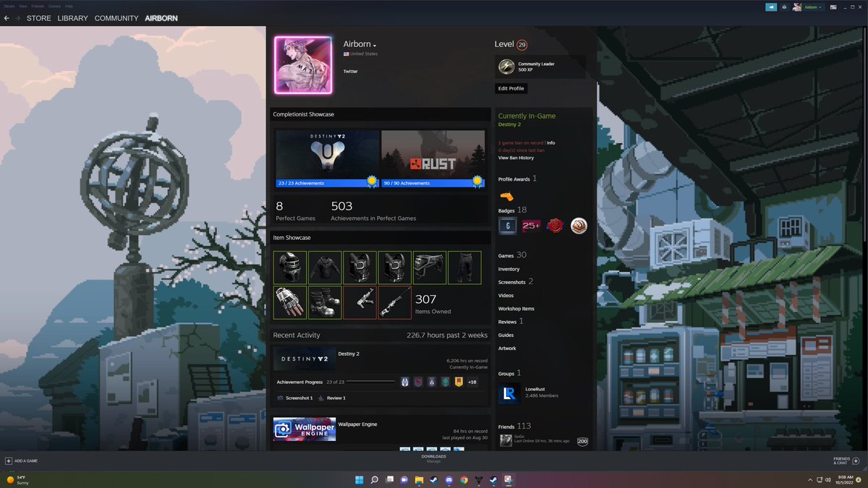Open taskbar Search magnifier icon

click(x=375, y=479)
